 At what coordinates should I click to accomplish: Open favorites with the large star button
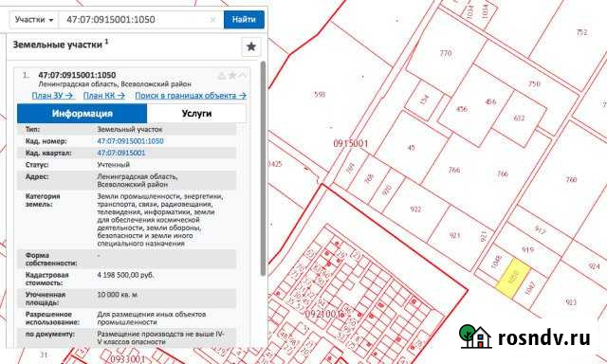250,46
